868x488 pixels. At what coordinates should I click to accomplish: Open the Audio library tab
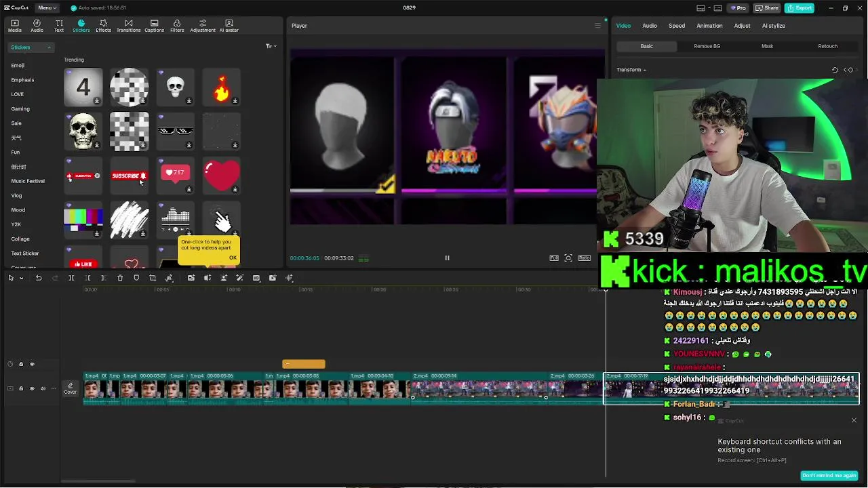37,26
